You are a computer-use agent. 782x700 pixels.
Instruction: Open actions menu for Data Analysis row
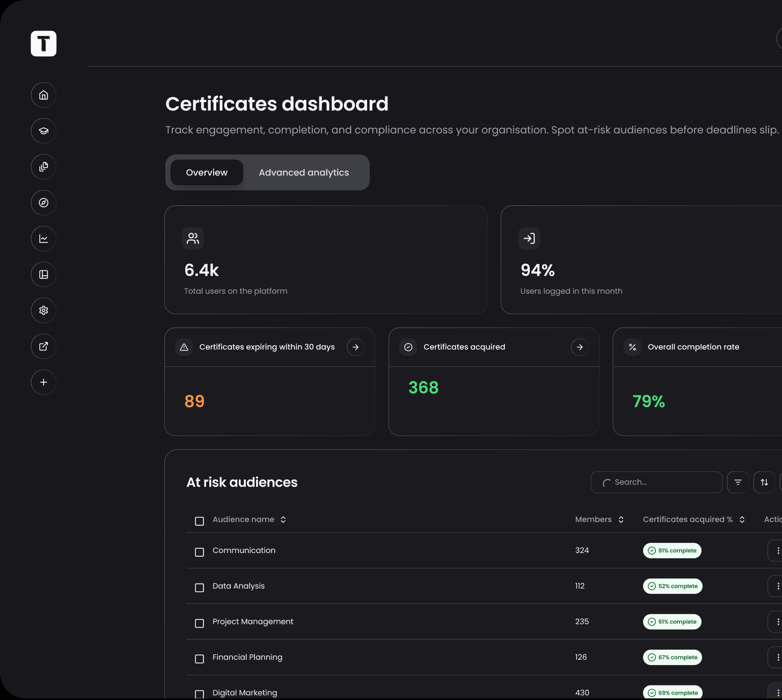(777, 586)
